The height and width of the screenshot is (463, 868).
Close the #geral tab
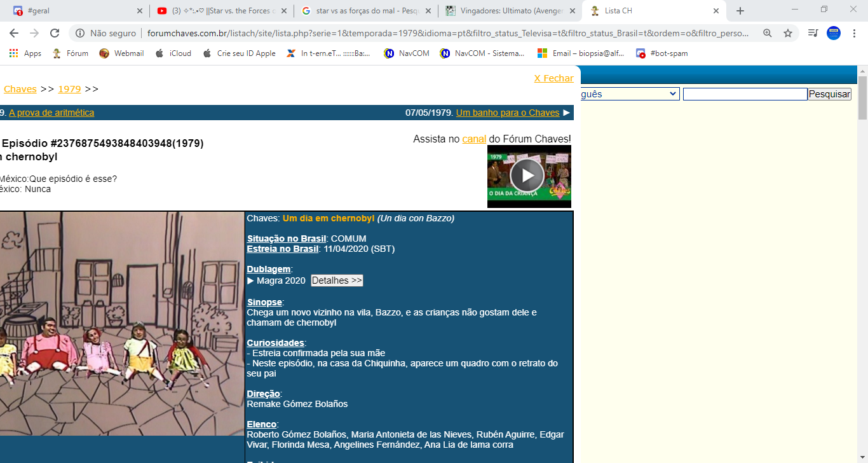(140, 11)
